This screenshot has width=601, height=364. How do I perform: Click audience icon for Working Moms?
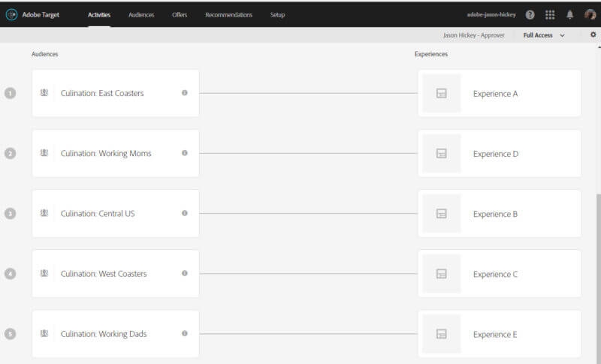(44, 152)
